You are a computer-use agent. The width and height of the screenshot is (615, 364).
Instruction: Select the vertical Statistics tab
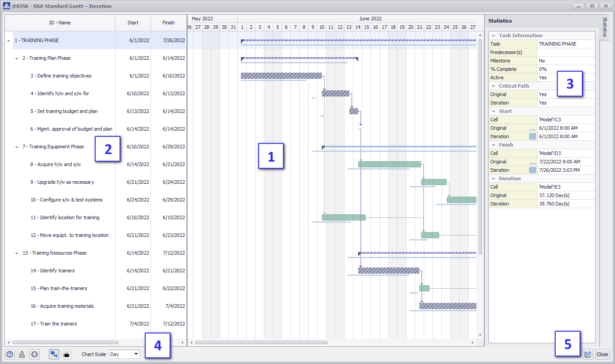click(x=606, y=27)
